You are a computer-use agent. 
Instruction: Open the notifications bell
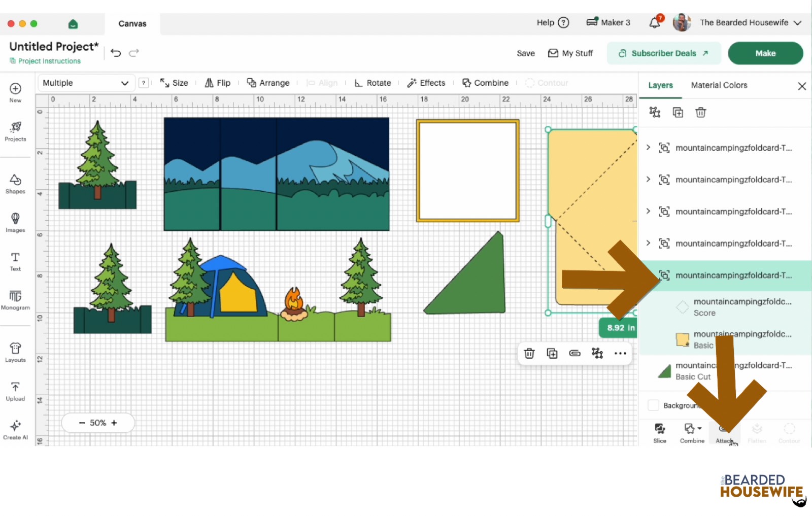tap(655, 22)
